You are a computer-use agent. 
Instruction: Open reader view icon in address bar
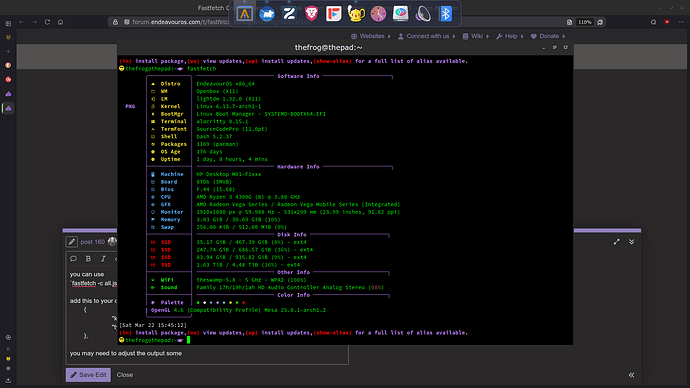click(569, 22)
